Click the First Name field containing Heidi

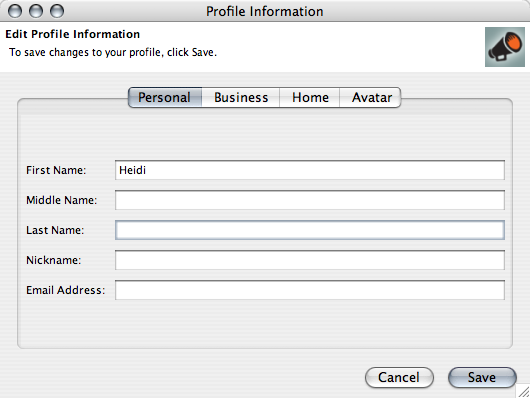click(x=310, y=170)
